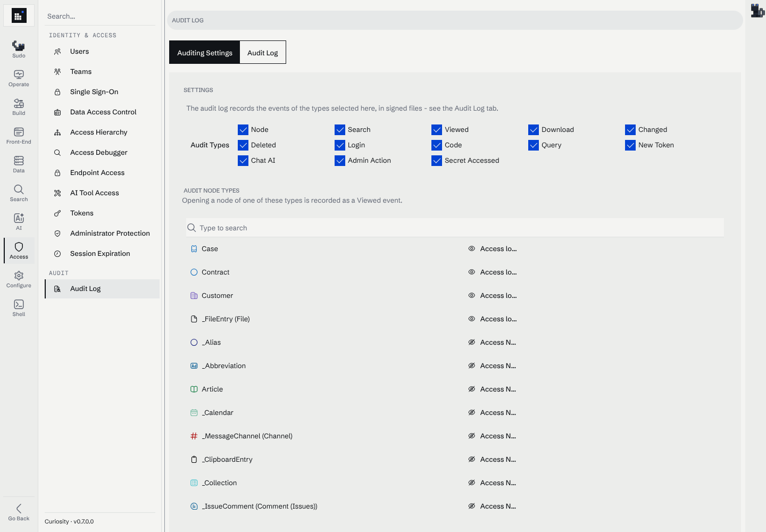Image resolution: width=766 pixels, height=532 pixels.
Task: Toggle access logging for _FileEntry (File)
Action: point(493,319)
